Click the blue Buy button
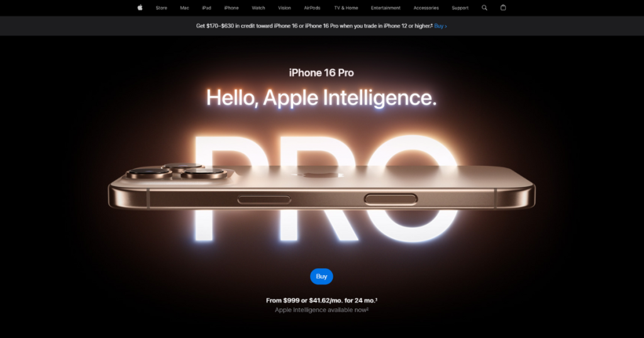Image resolution: width=644 pixels, height=338 pixels. tap(321, 276)
